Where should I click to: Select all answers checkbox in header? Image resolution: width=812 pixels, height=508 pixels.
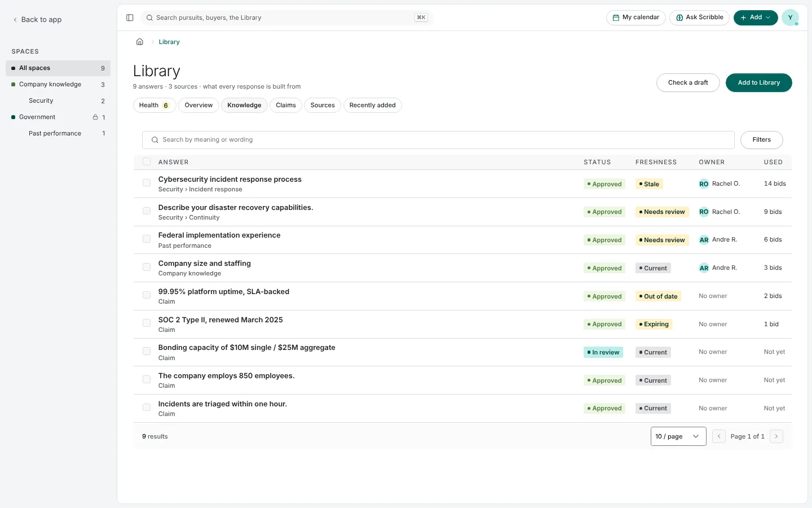coord(147,162)
